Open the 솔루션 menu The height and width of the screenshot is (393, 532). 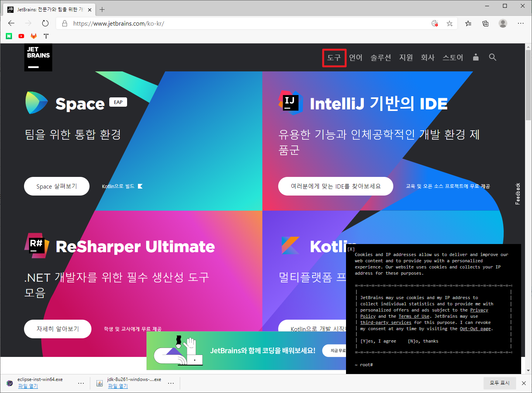[x=380, y=58]
